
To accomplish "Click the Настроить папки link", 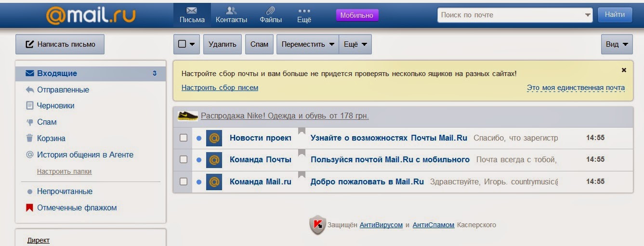I will tap(64, 171).
